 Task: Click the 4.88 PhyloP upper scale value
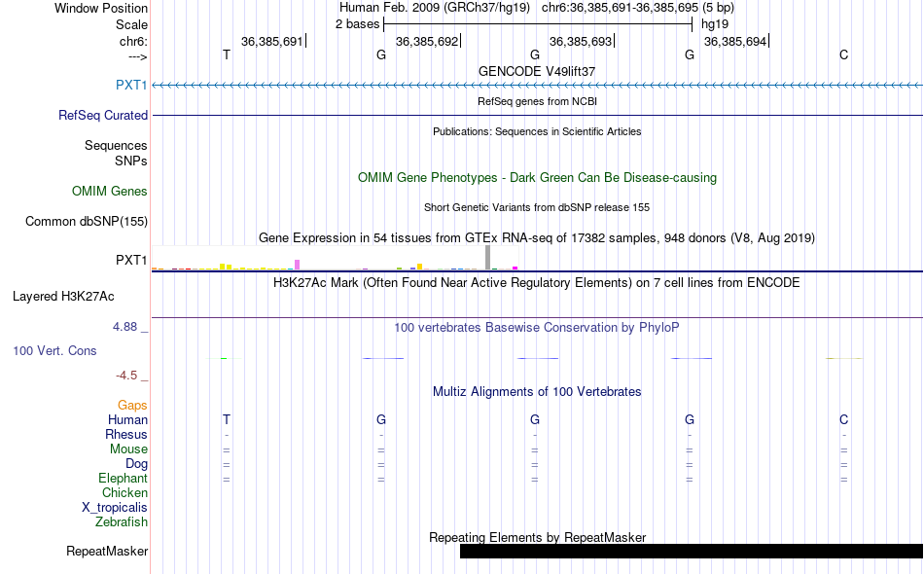point(124,327)
